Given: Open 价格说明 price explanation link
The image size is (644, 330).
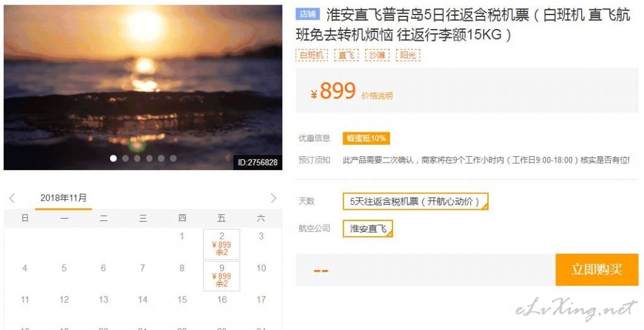Looking at the screenshot, I should (x=377, y=96).
